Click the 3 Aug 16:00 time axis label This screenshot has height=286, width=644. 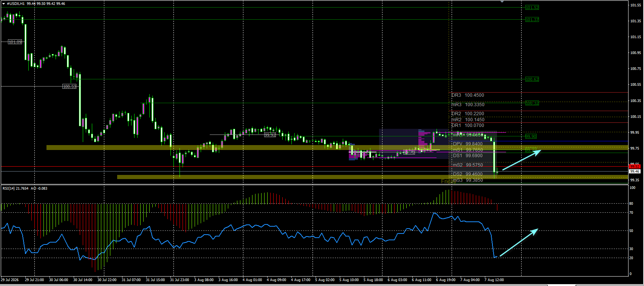tap(228, 280)
